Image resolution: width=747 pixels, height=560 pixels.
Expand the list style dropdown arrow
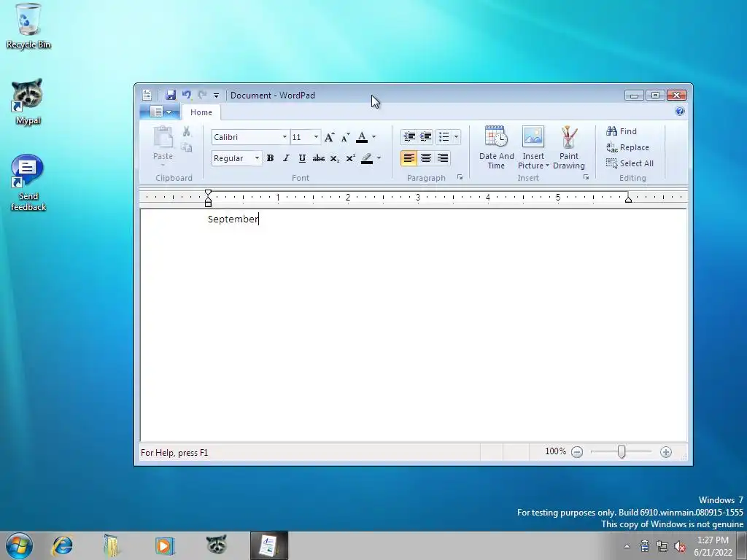[x=457, y=137]
